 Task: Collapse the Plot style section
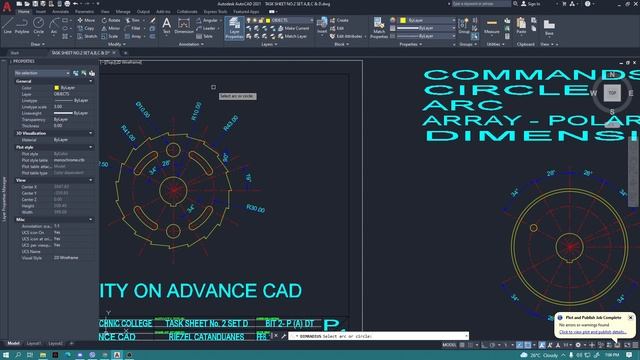click(91, 147)
